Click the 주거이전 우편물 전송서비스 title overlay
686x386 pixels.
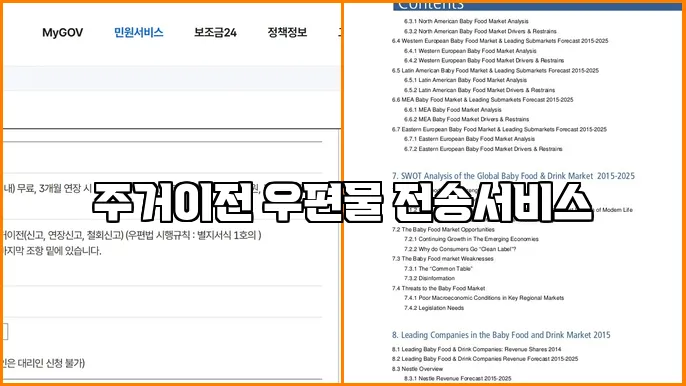[342, 202]
